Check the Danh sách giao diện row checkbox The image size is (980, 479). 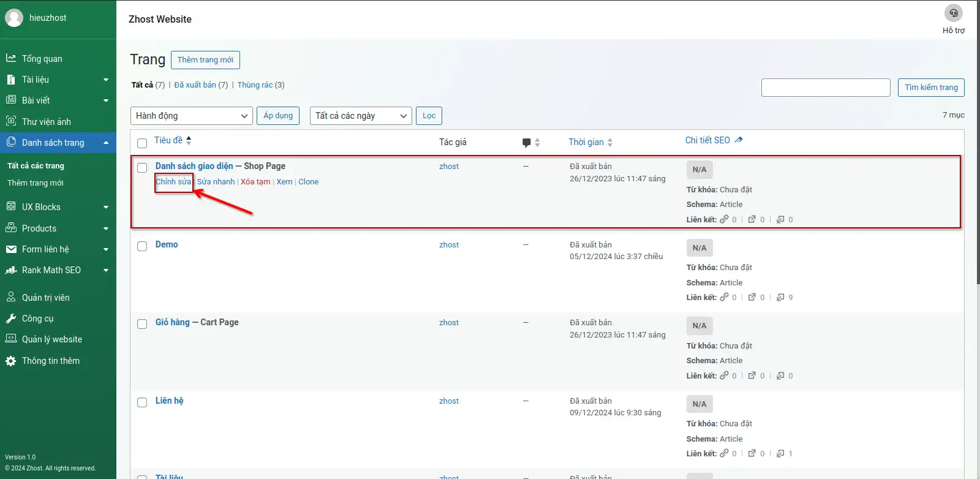(142, 168)
